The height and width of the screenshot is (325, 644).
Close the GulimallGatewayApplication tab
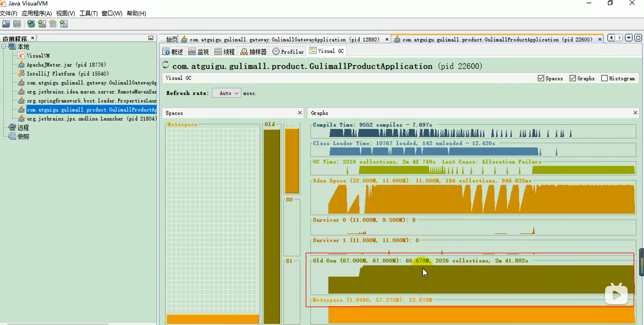[x=387, y=39]
